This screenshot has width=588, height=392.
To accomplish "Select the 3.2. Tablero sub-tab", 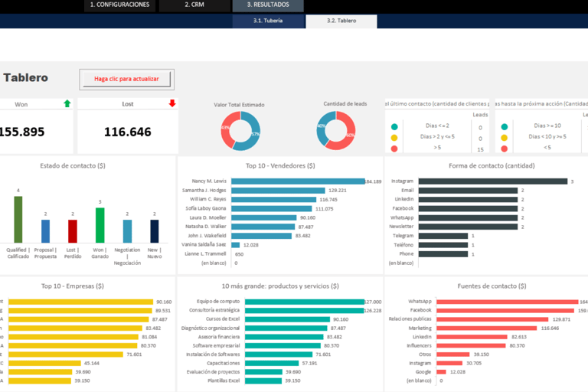I will pos(341,21).
